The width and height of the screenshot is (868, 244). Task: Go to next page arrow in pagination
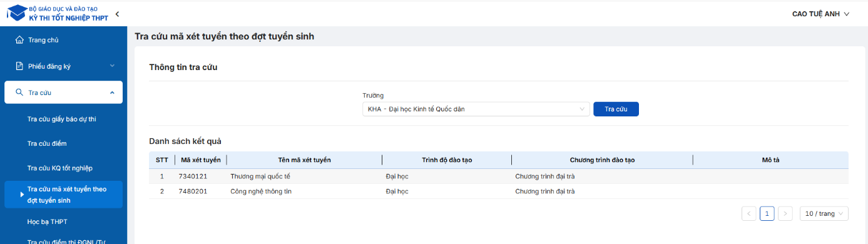coord(786,213)
